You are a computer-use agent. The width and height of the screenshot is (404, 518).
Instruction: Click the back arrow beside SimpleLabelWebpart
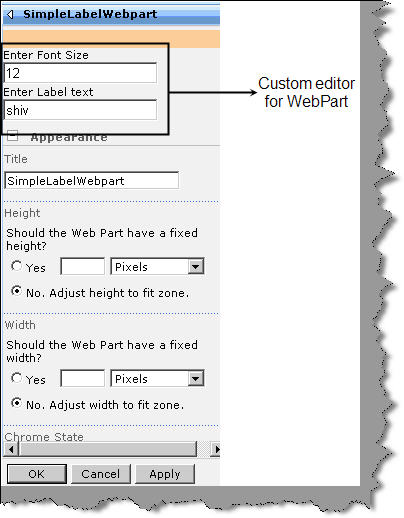click(x=10, y=14)
